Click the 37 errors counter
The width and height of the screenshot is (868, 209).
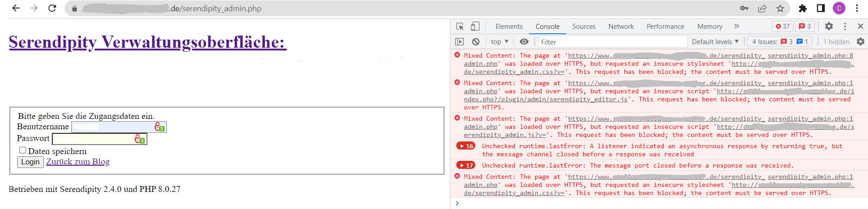coord(783,27)
